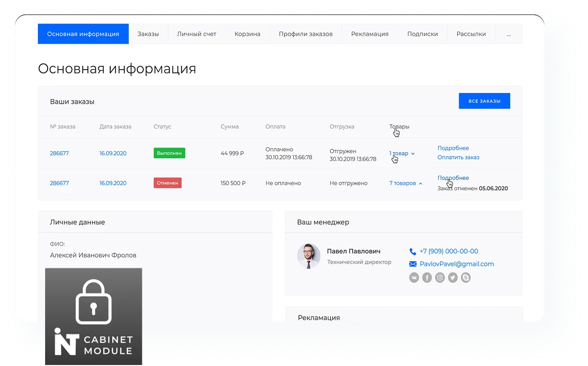Select the Личный счет tab

[197, 34]
